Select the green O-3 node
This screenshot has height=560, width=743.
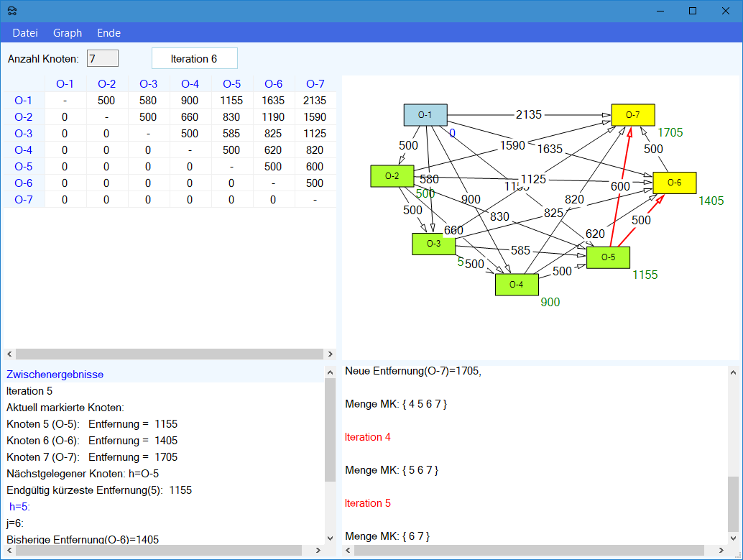(x=433, y=244)
